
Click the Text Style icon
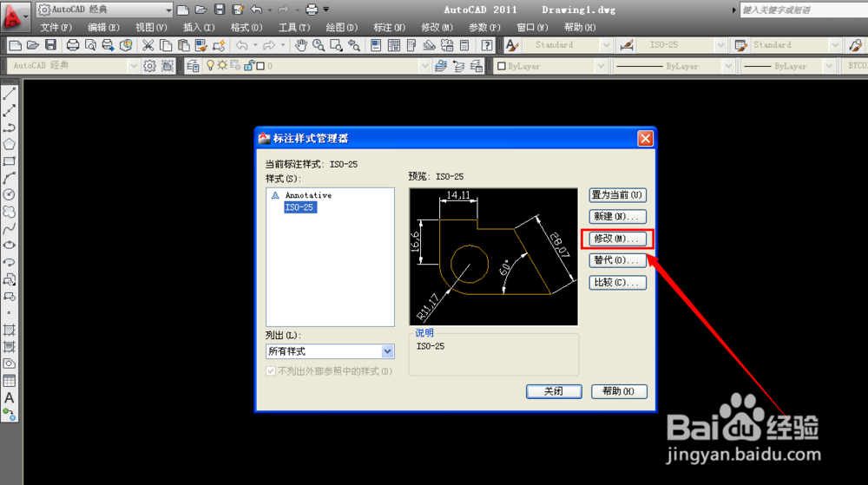(512, 45)
